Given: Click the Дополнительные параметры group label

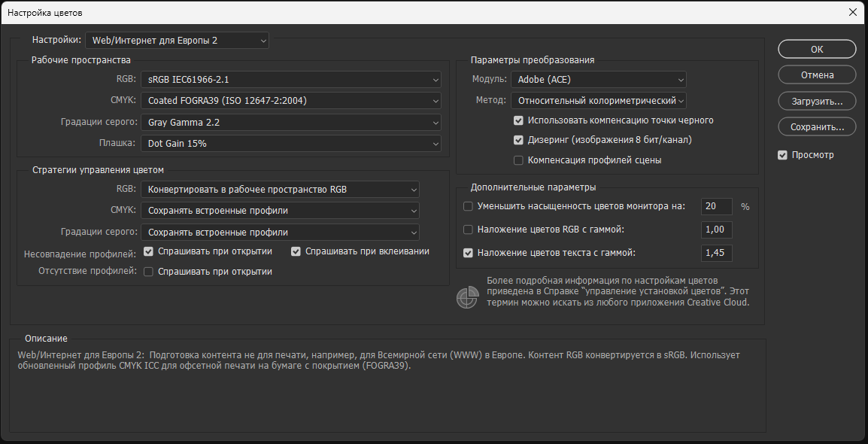Looking at the screenshot, I should coord(533,187).
